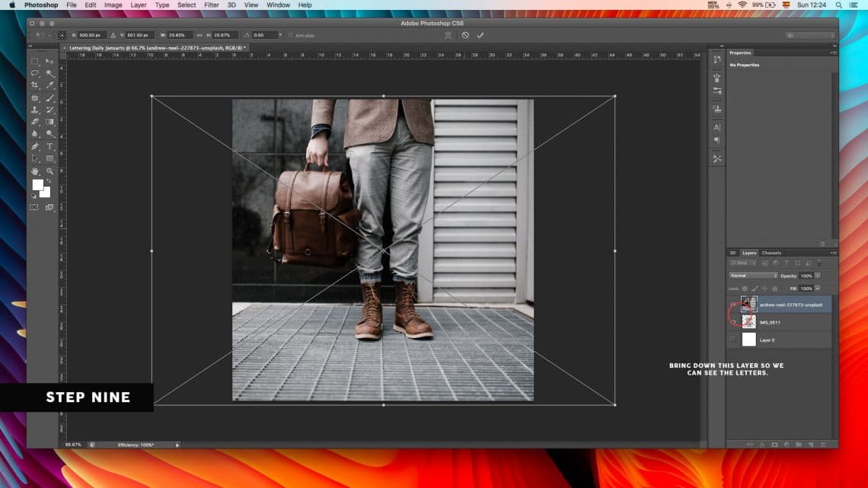Select the Blur tool
The image size is (868, 488).
(x=35, y=134)
